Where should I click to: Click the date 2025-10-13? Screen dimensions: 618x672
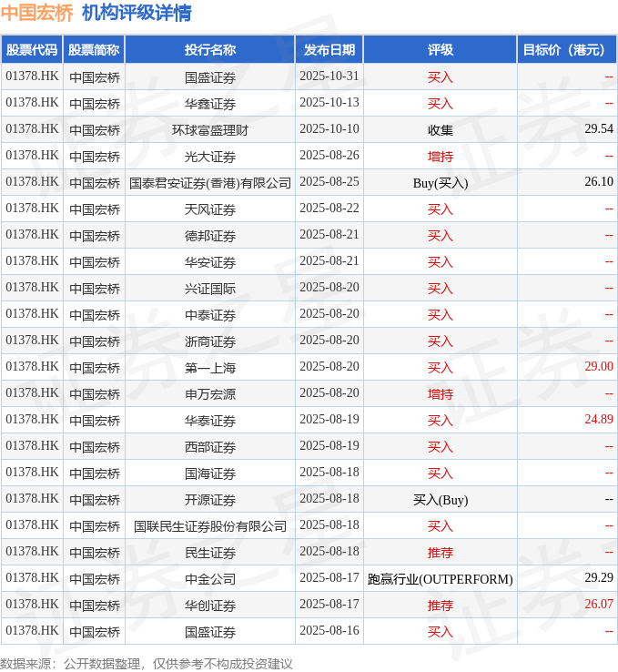coord(329,102)
